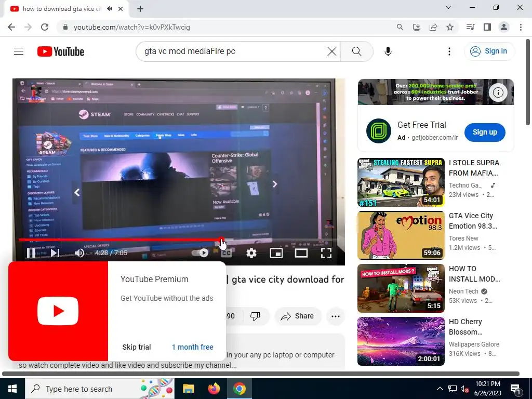Click the vertical page scrollbar

click(x=528, y=82)
